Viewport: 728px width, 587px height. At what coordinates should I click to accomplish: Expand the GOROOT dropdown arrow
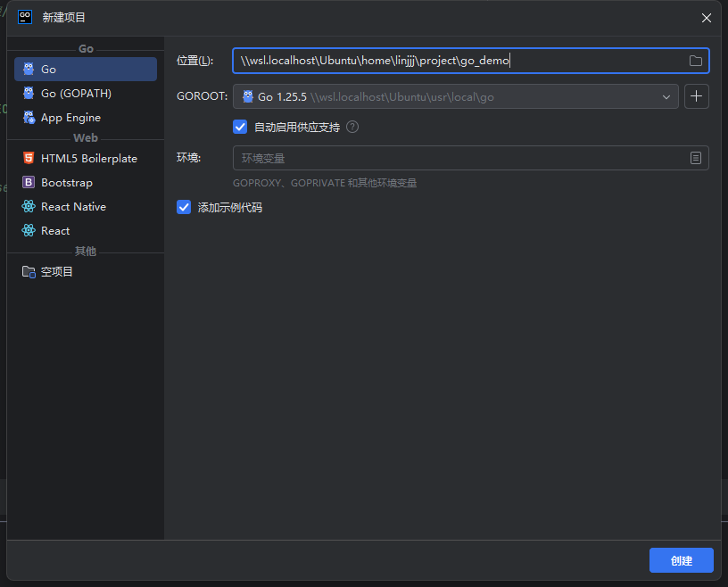tap(666, 96)
